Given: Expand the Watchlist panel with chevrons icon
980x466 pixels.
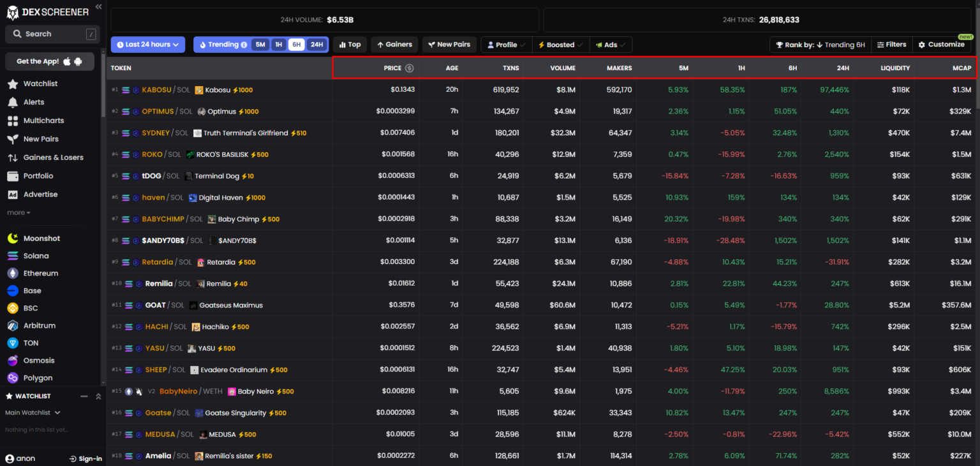Looking at the screenshot, I should click(98, 397).
